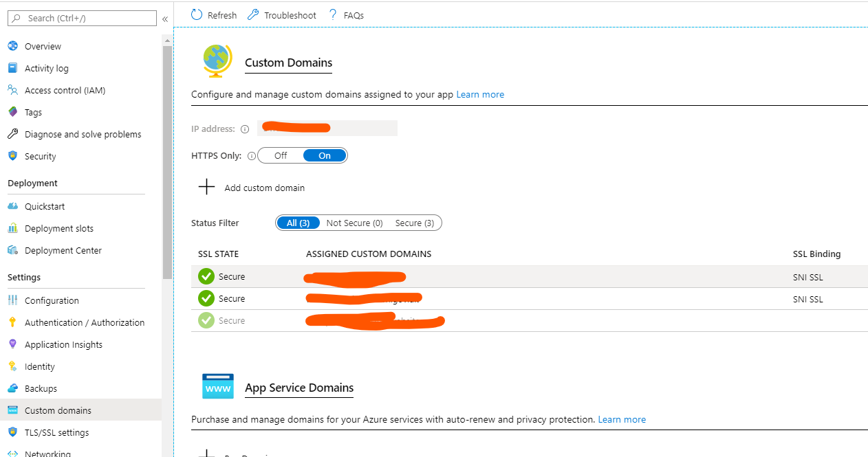Click SNI SSL in the first row
868x457 pixels.
pos(807,278)
